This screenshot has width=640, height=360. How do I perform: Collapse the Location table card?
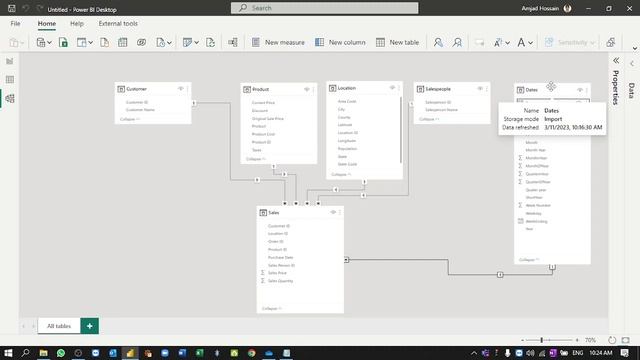pos(341,174)
